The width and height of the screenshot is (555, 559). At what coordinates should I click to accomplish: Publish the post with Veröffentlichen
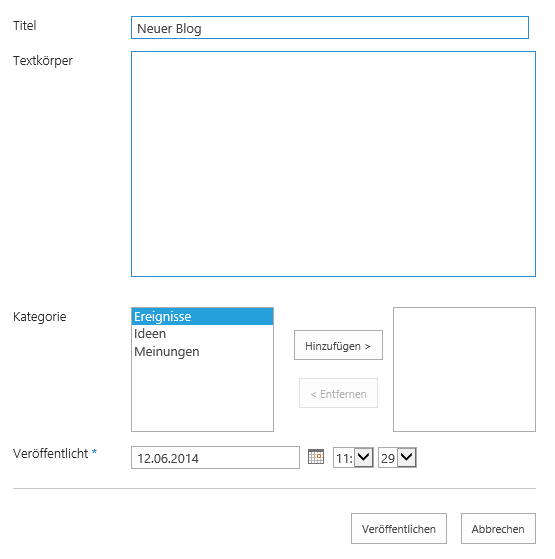coord(399,529)
